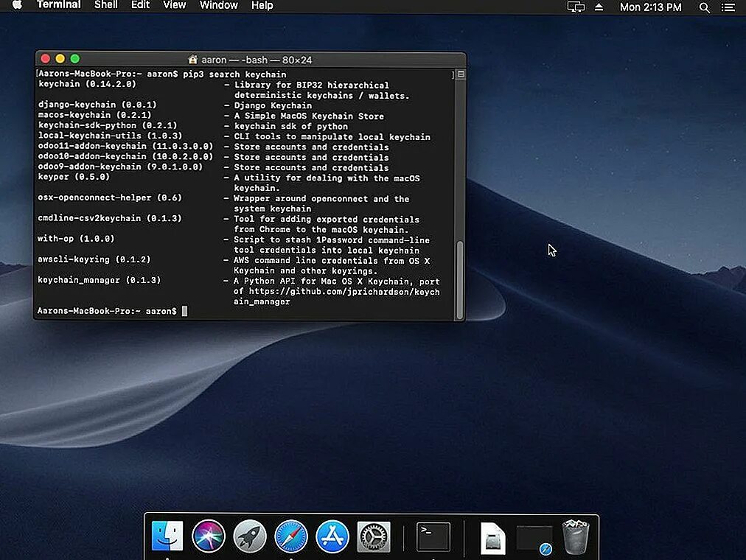The image size is (746, 560).
Task: Open the Trash
Action: pyautogui.click(x=576, y=536)
